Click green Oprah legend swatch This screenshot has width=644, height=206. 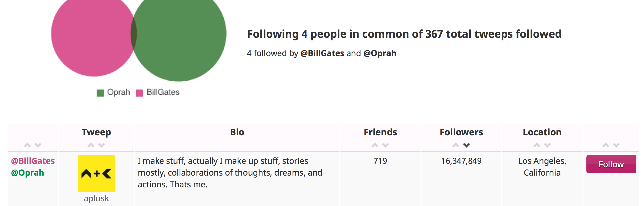point(100,93)
